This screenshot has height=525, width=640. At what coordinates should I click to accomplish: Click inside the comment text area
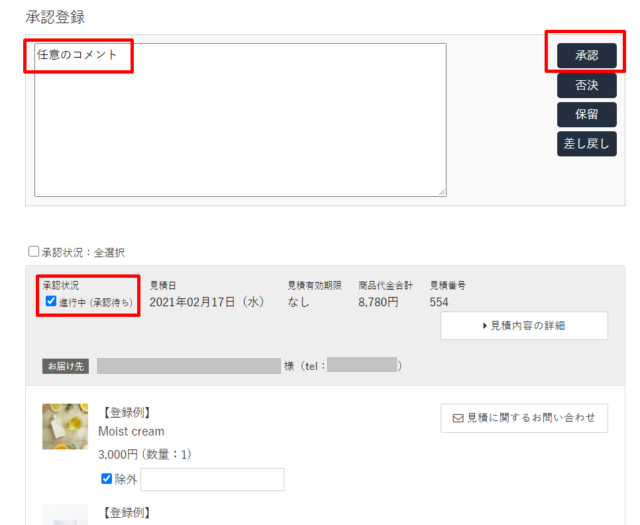(x=240, y=120)
